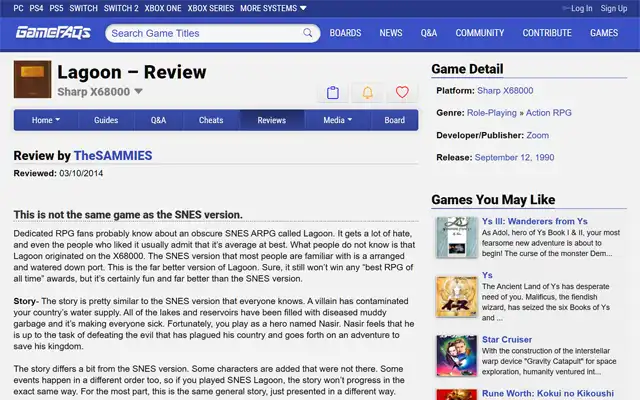
Task: Open Games in main navigation
Action: [604, 33]
